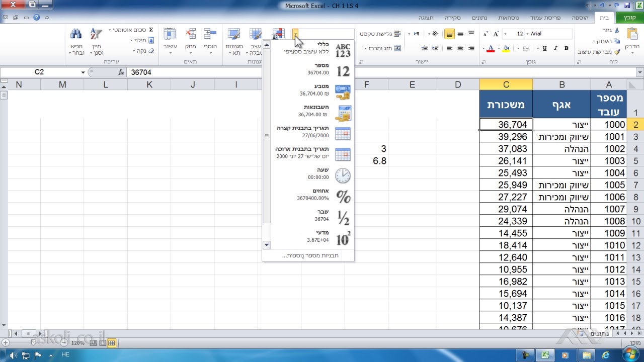This screenshot has width=644, height=362.
Task: Open Excel Help question-mark icon
Action: (36, 18)
